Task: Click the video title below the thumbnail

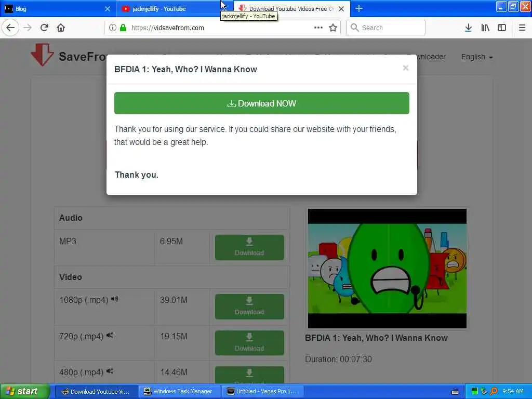Action: click(376, 338)
